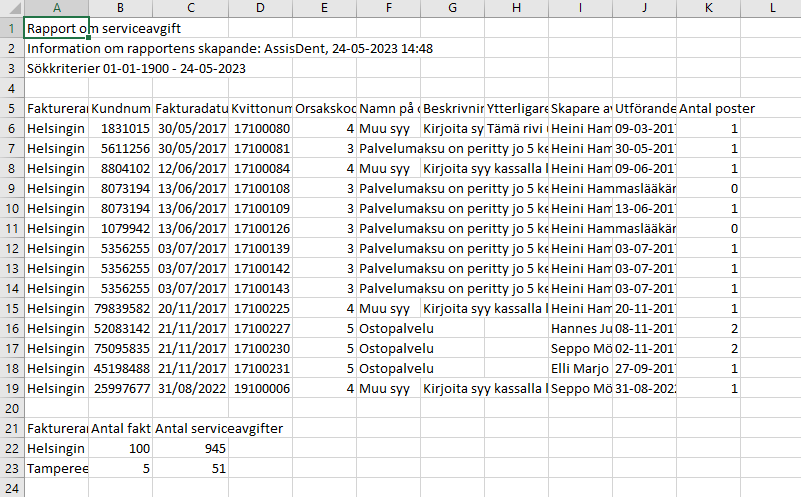Select Fakturadatum cell 31/08/2022

pos(191,389)
